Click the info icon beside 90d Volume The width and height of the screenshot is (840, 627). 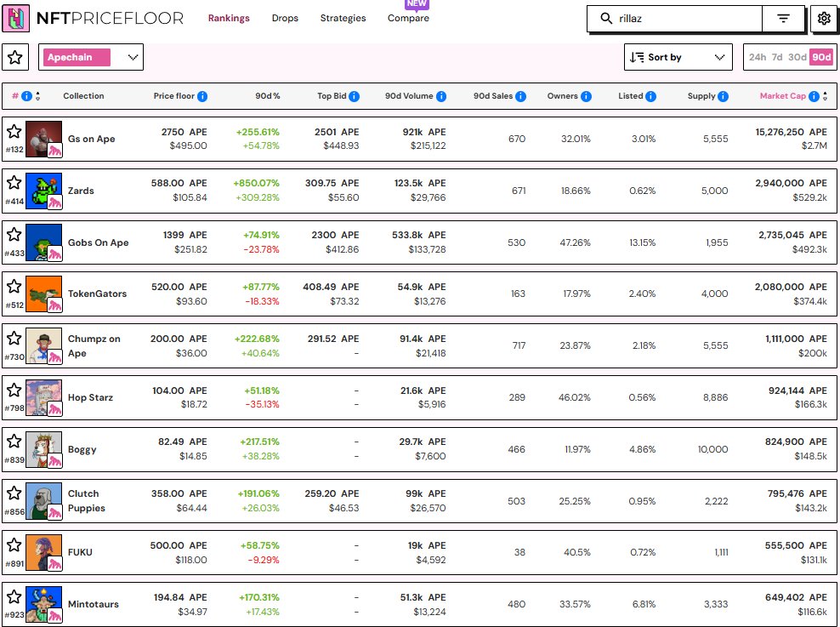tap(441, 96)
